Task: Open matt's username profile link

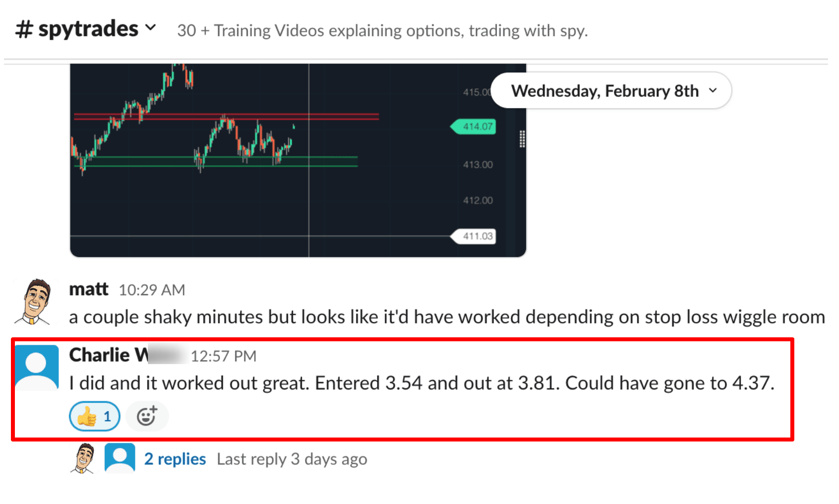Action: [x=88, y=289]
